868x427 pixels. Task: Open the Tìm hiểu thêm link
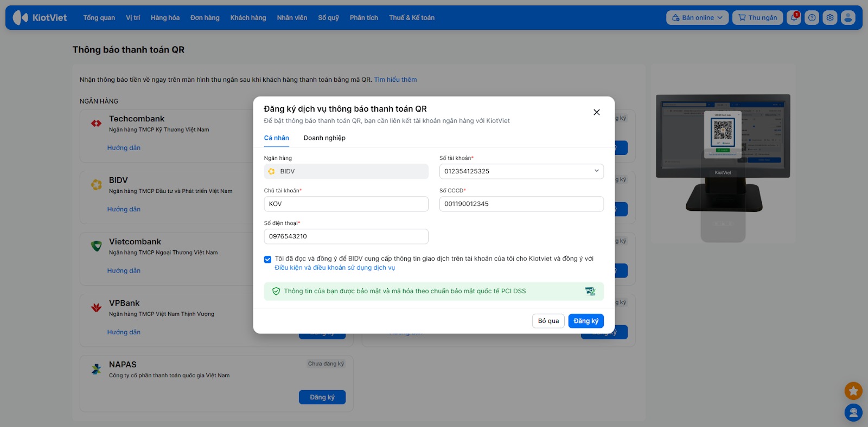point(395,80)
